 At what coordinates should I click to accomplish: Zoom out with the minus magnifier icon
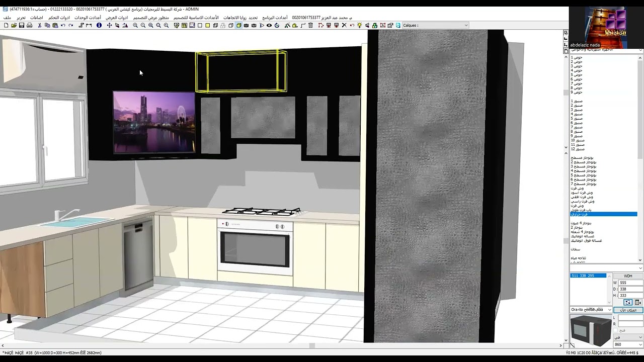point(143,25)
